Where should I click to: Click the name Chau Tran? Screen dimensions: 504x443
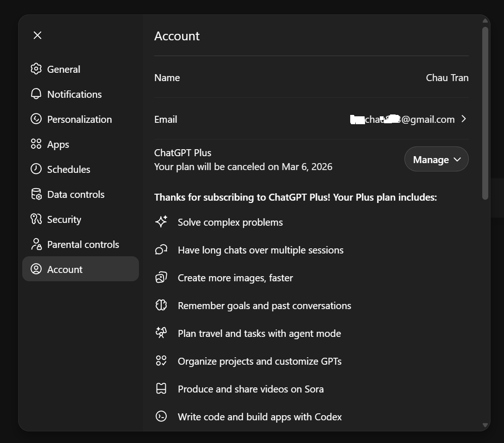coord(447,78)
